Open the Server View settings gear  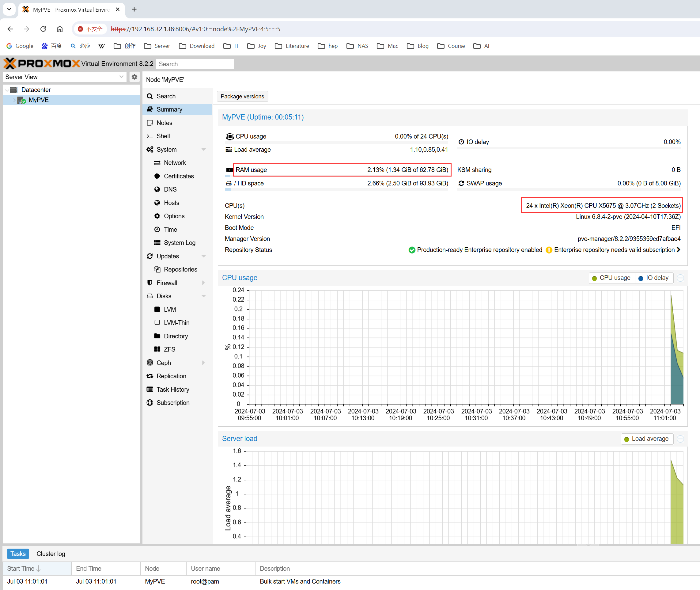[134, 77]
